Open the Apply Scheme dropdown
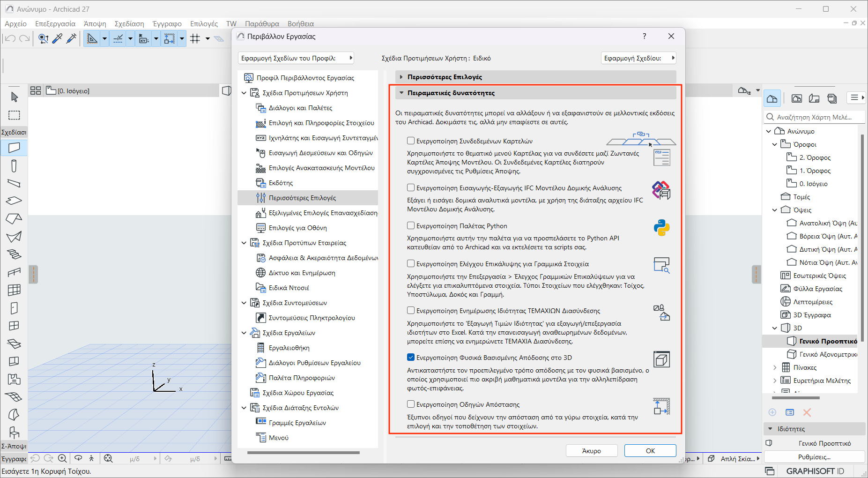Viewport: 868px width, 478px height. [x=638, y=58]
